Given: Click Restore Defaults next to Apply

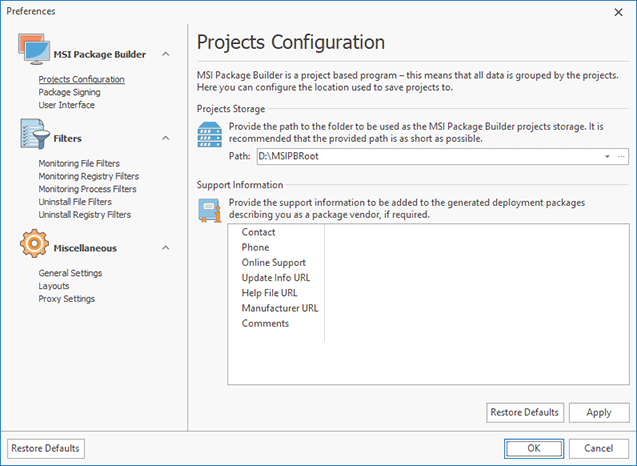Looking at the screenshot, I should tap(525, 412).
